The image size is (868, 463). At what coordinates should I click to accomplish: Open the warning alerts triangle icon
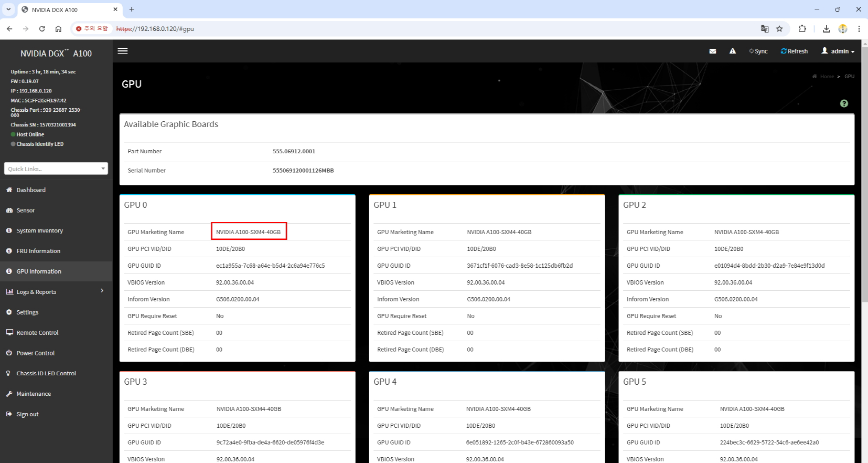[733, 51]
